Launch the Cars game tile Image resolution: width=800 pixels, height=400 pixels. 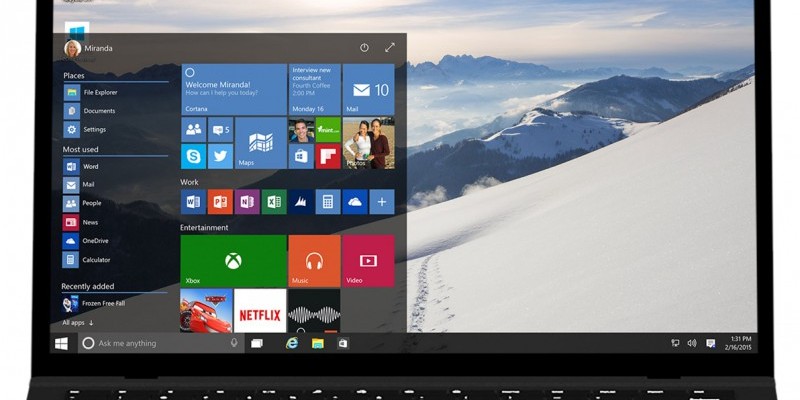[206, 311]
